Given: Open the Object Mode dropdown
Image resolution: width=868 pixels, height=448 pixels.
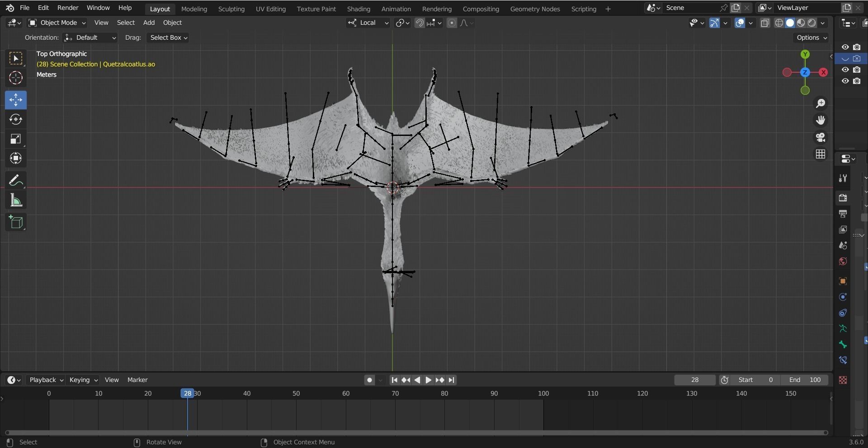Looking at the screenshot, I should [57, 23].
